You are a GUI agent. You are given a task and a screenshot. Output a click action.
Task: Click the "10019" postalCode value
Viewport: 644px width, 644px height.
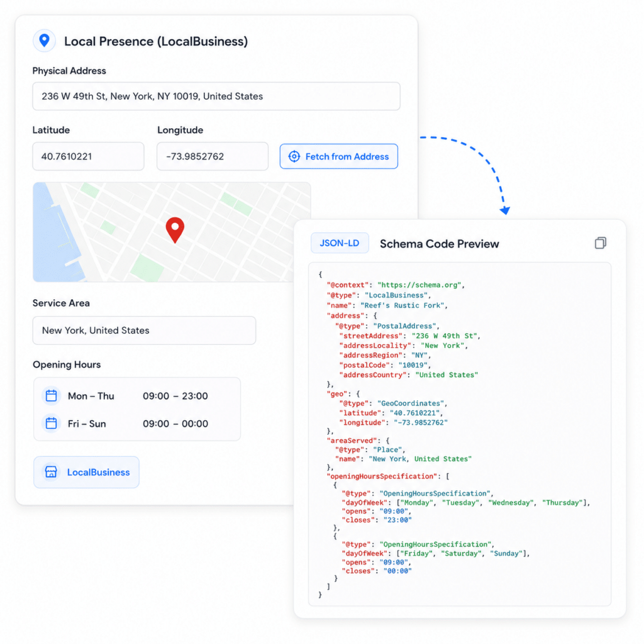413,365
